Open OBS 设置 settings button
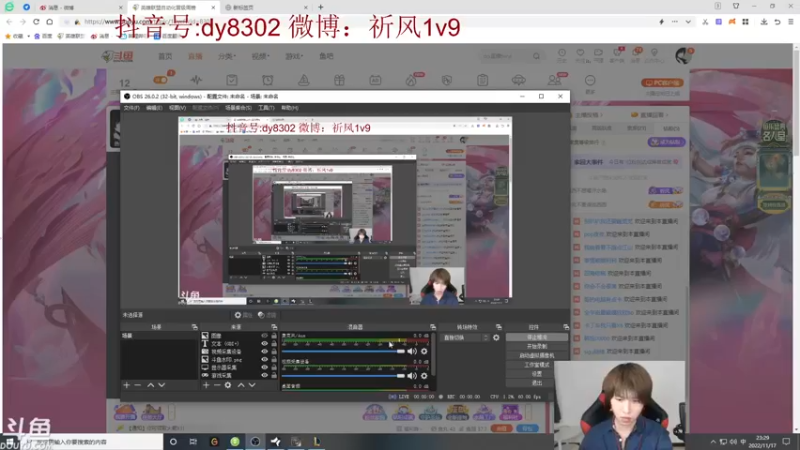This screenshot has height=450, width=800. 537,374
